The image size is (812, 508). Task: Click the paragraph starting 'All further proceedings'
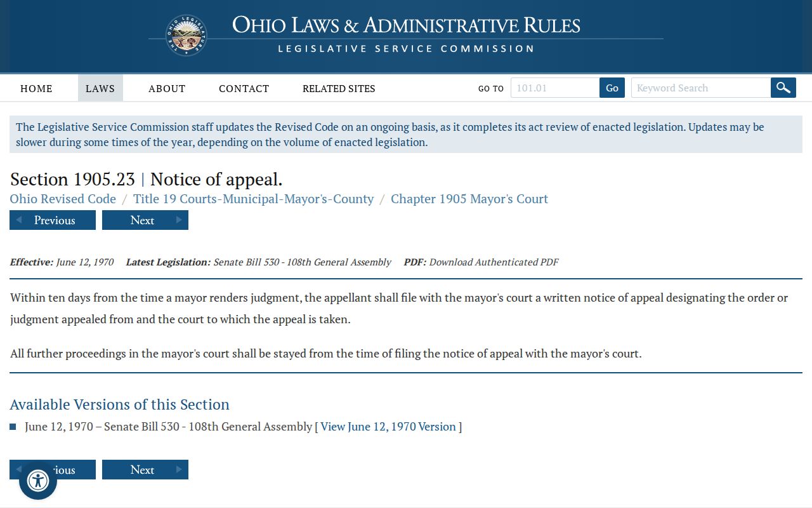point(326,353)
